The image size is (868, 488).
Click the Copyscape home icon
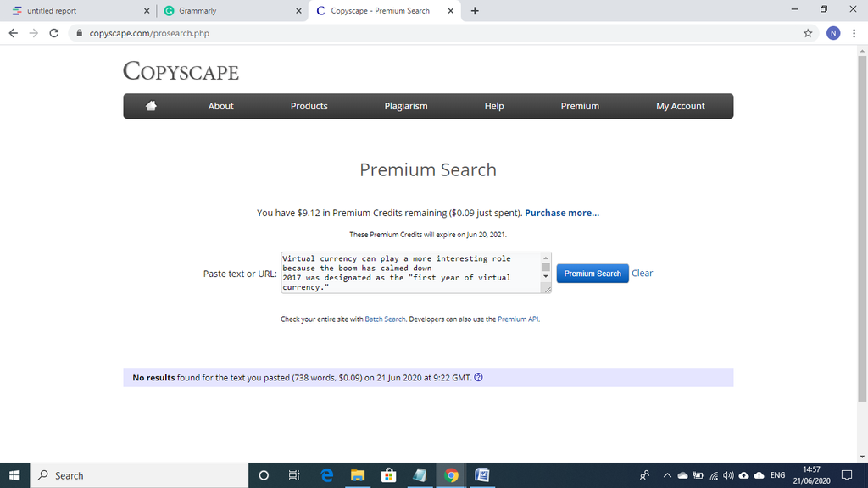[152, 106]
